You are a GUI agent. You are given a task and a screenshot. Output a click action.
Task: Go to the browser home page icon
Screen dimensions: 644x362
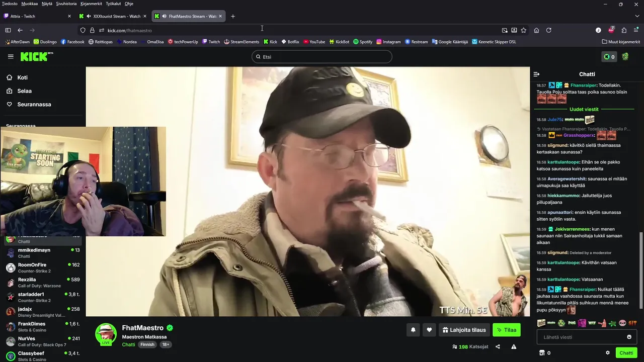(x=536, y=30)
